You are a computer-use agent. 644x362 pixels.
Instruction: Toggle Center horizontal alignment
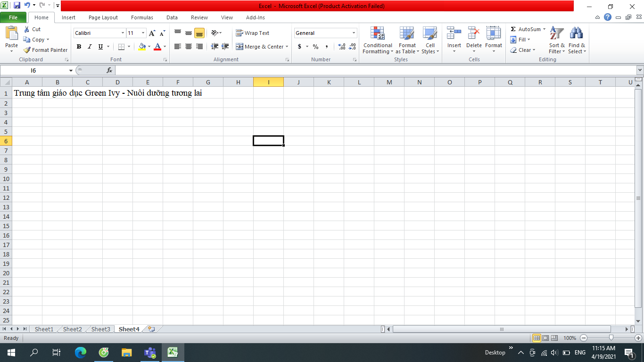pyautogui.click(x=189, y=47)
